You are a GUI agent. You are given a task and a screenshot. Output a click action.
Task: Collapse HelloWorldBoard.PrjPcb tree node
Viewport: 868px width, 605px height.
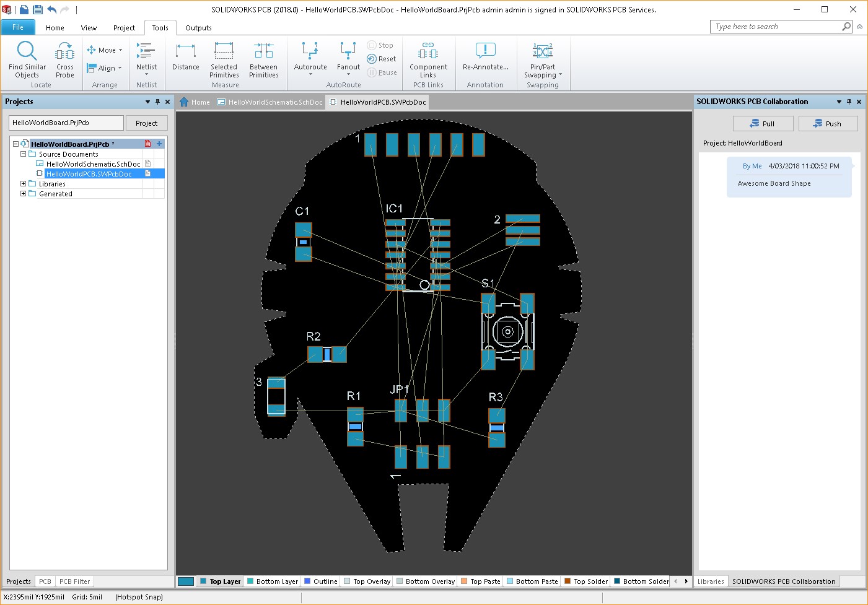coord(16,144)
